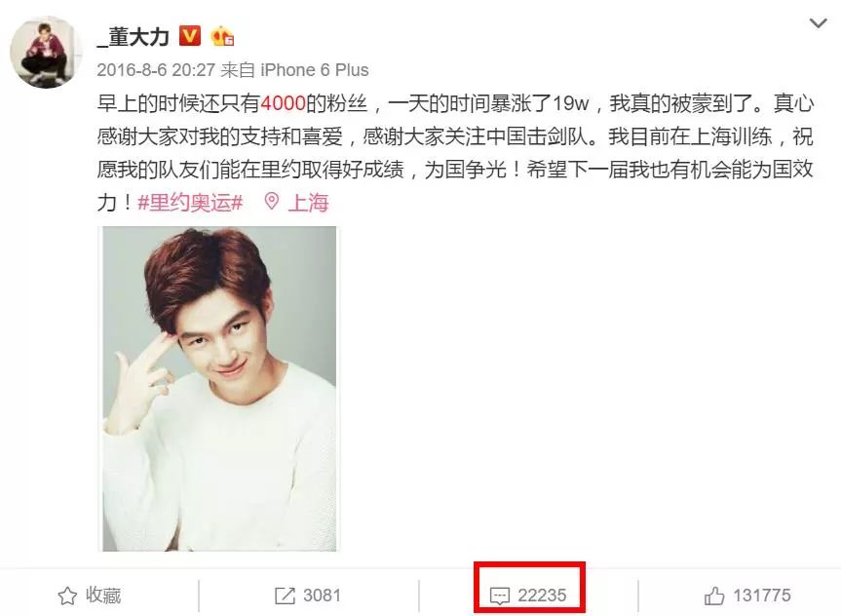The image size is (841, 616).
Task: Click the star favorite icon
Action: pos(67,596)
